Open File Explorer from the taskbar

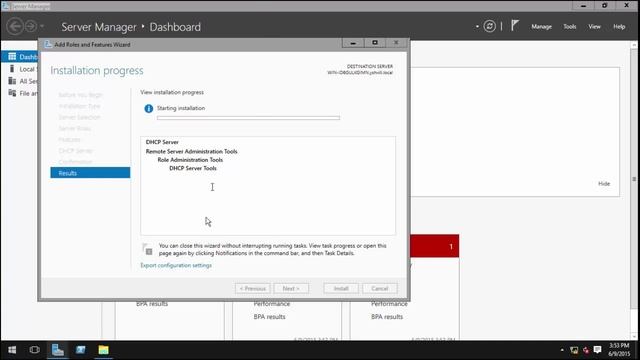[103, 350]
